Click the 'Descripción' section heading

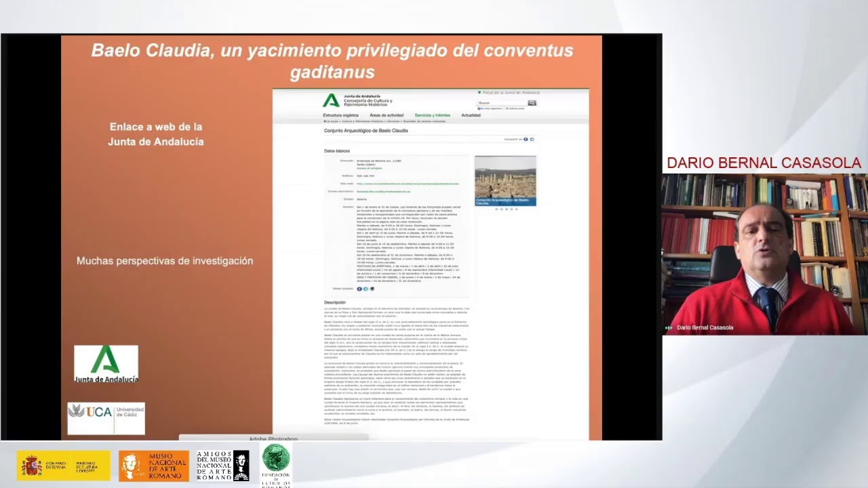click(335, 302)
